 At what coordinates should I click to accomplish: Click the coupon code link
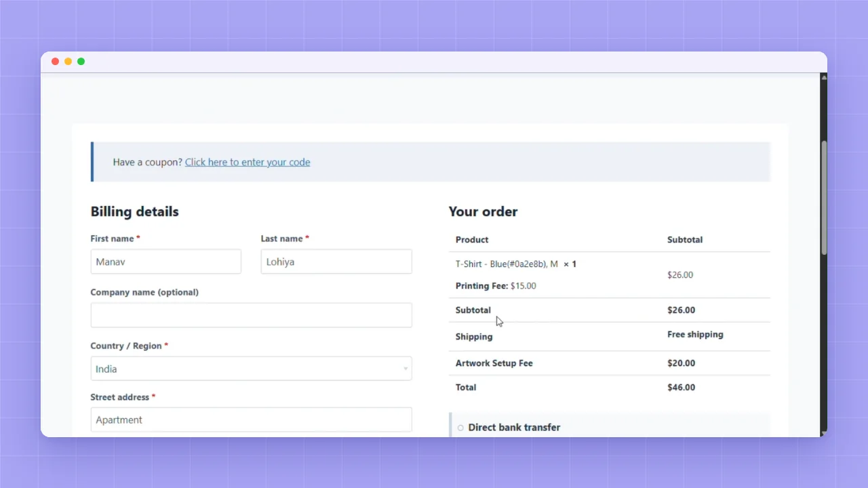point(248,162)
